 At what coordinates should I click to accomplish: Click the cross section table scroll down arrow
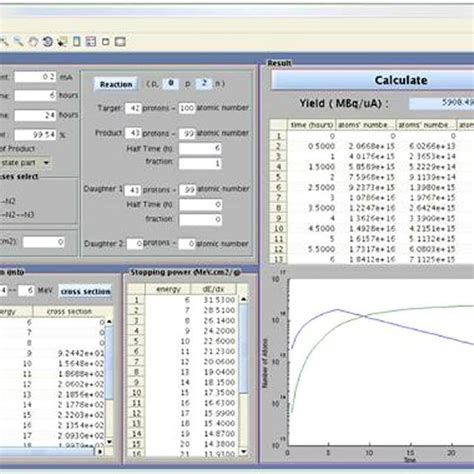109,442
